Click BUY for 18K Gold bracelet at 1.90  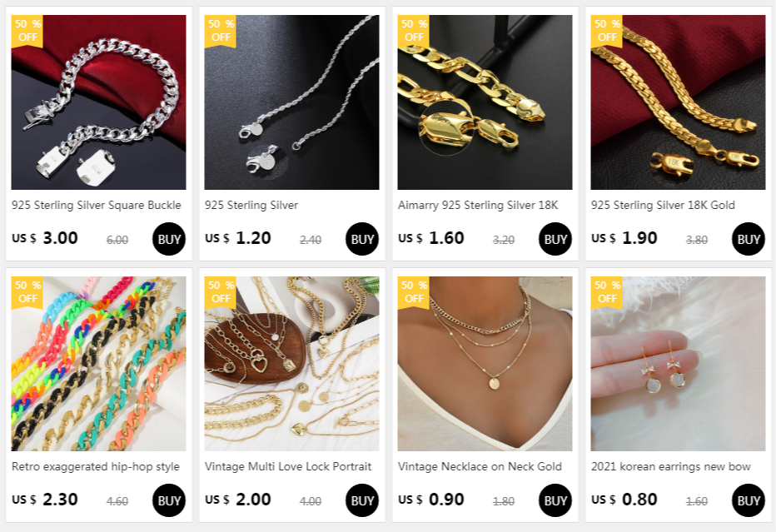[x=748, y=239]
